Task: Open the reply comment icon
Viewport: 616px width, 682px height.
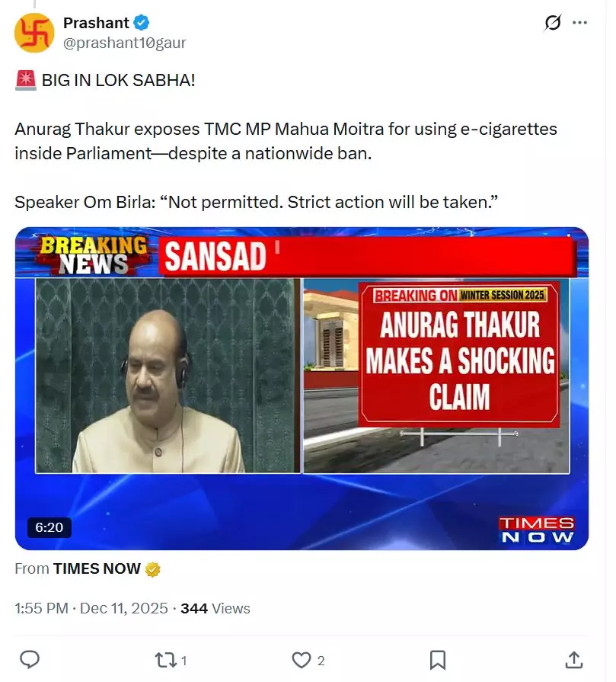Action: pyautogui.click(x=30, y=660)
